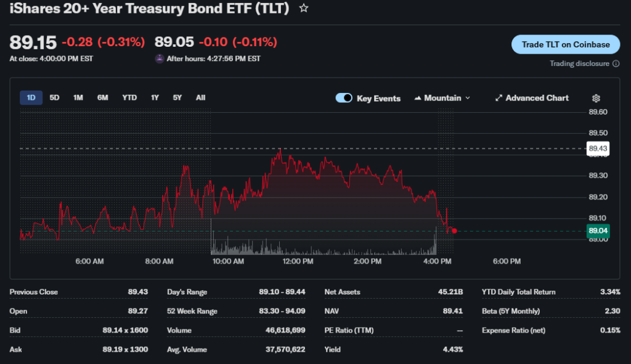The width and height of the screenshot is (631, 364).
Task: Open chart settings gear icon
Action: point(596,99)
